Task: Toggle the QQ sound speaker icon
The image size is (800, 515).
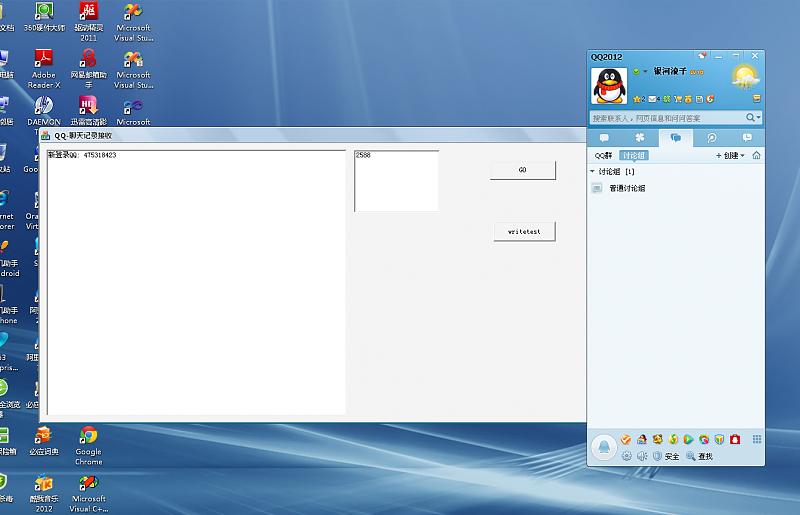Action: pyautogui.click(x=642, y=456)
